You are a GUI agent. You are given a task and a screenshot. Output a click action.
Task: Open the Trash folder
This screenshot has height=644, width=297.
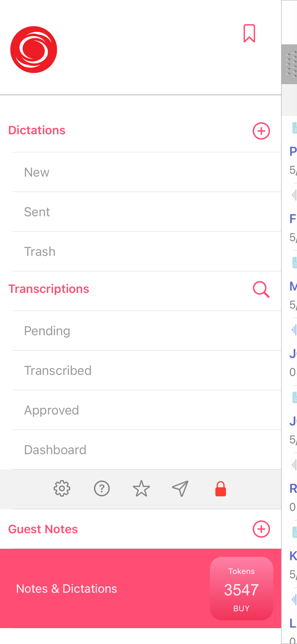[x=40, y=251]
